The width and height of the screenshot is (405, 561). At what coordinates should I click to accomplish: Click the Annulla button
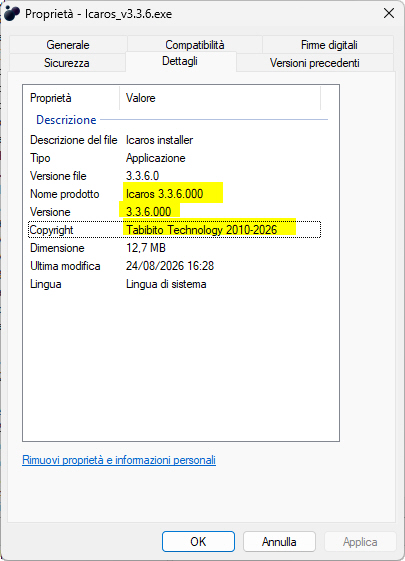tap(279, 541)
